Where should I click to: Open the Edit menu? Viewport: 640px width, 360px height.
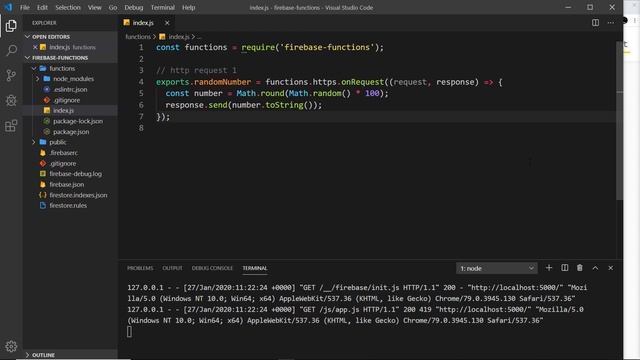tap(42, 7)
